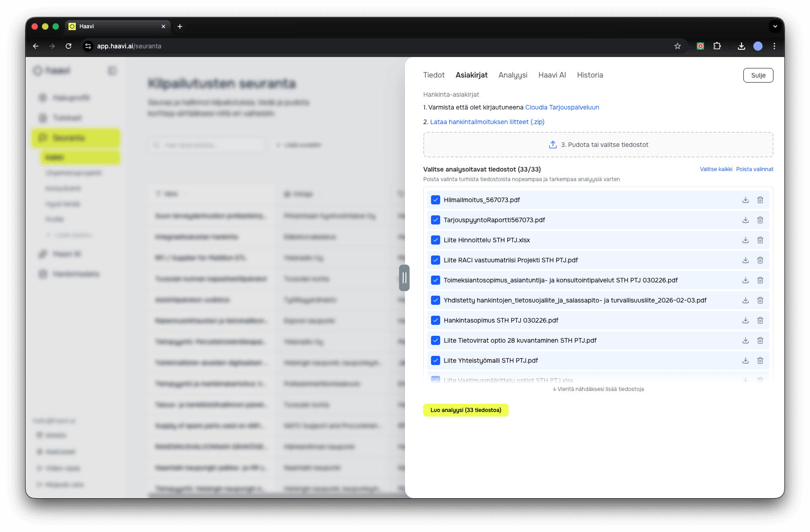Open Cloudia Tarjouspalveluun link
The width and height of the screenshot is (810, 532).
coord(562,108)
